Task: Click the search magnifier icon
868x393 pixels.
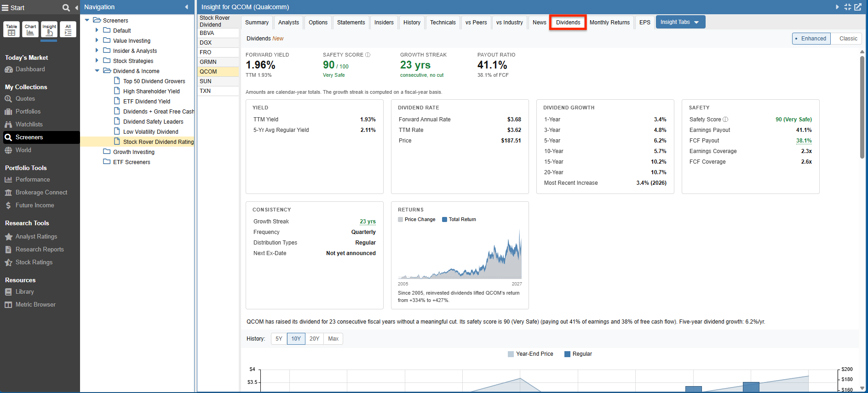Action: [66, 7]
